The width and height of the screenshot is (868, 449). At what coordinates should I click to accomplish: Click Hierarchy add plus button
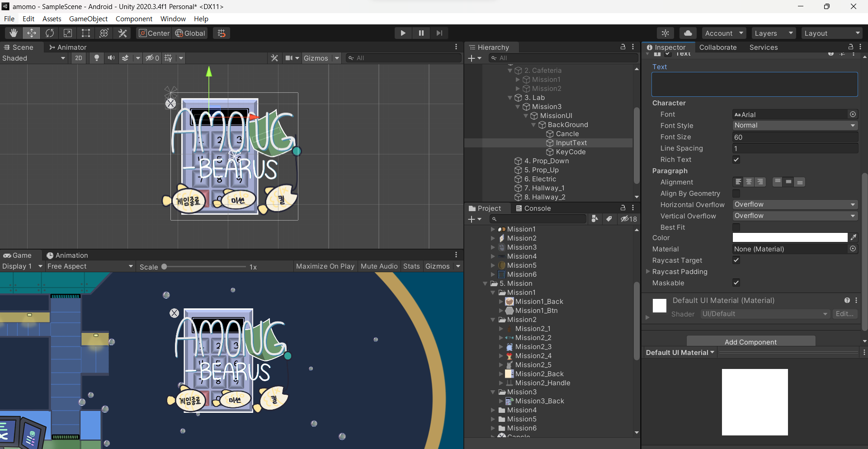pyautogui.click(x=472, y=58)
